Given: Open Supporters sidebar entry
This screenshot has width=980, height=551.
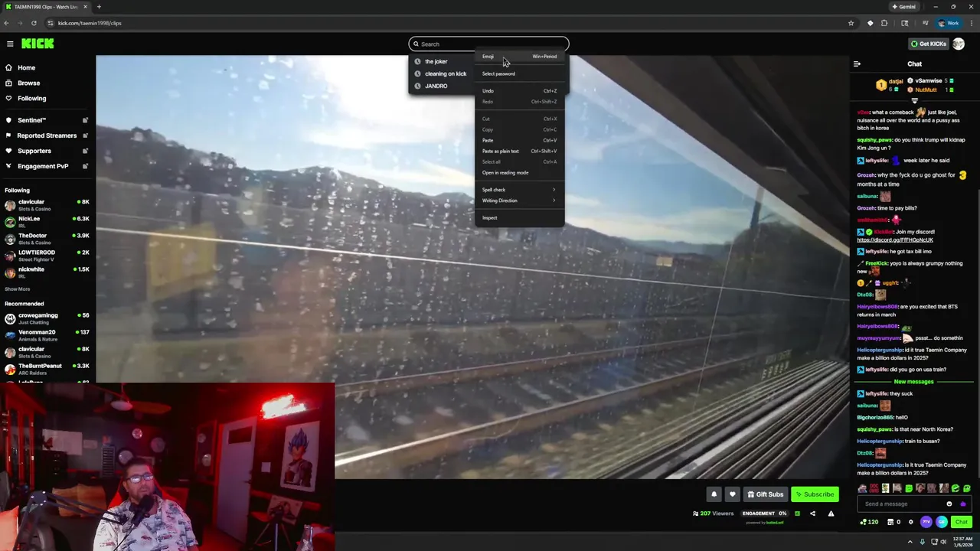Looking at the screenshot, I should [47, 151].
